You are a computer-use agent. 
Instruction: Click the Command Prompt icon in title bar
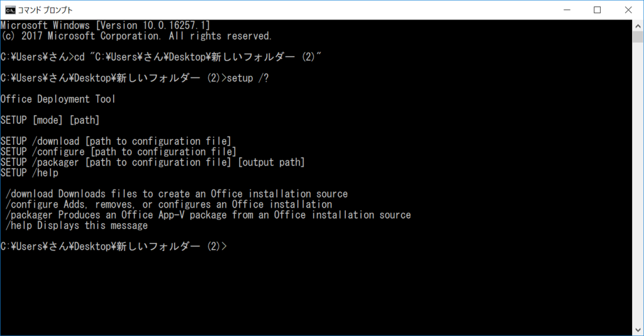[x=10, y=10]
